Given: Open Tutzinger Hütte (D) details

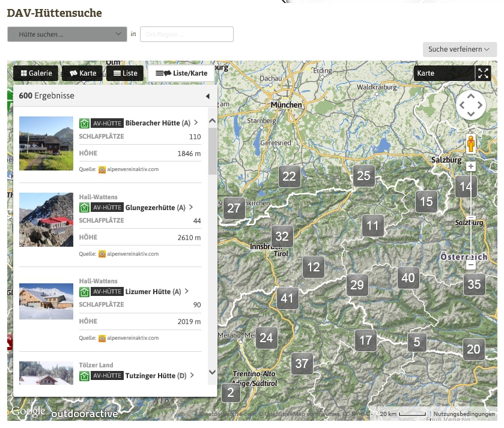Looking at the screenshot, I should tap(156, 376).
